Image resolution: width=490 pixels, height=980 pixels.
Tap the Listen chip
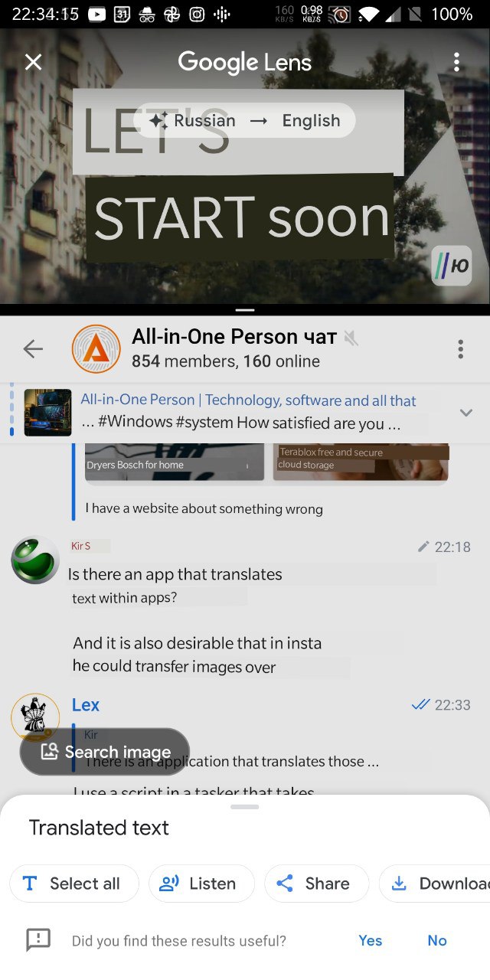[201, 884]
